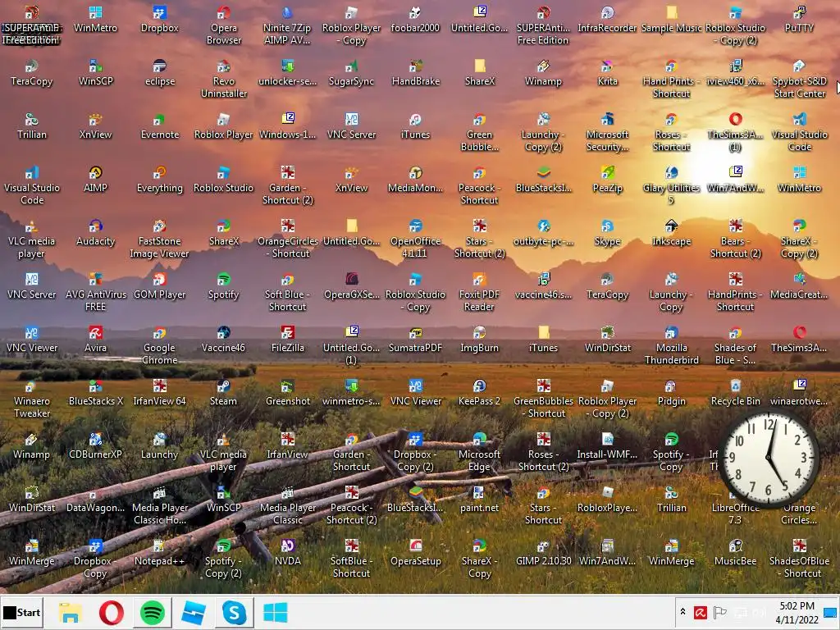
Task: Select the Inkscape desktop icon
Action: point(671,232)
